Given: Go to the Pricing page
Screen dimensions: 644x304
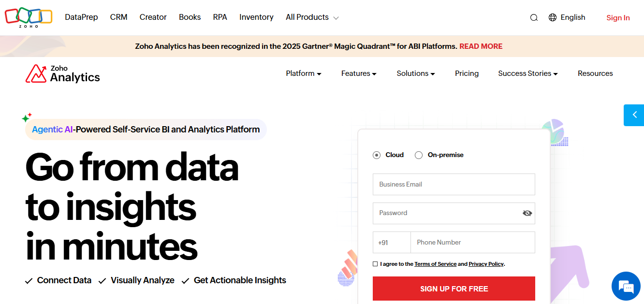Looking at the screenshot, I should [x=467, y=73].
